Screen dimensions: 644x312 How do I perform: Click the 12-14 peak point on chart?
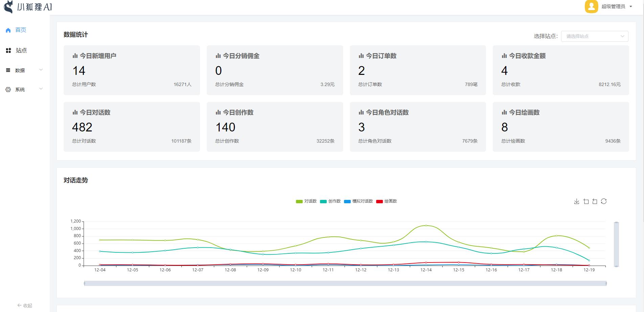[x=426, y=225]
